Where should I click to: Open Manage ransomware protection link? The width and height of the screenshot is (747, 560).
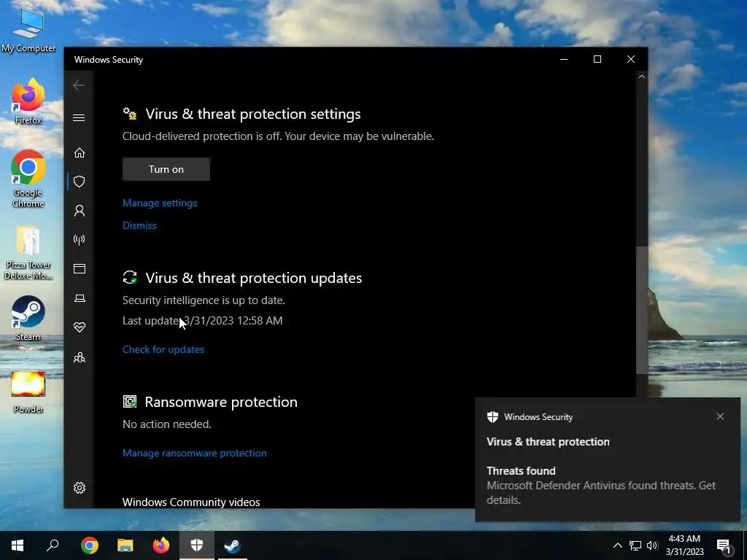[194, 453]
